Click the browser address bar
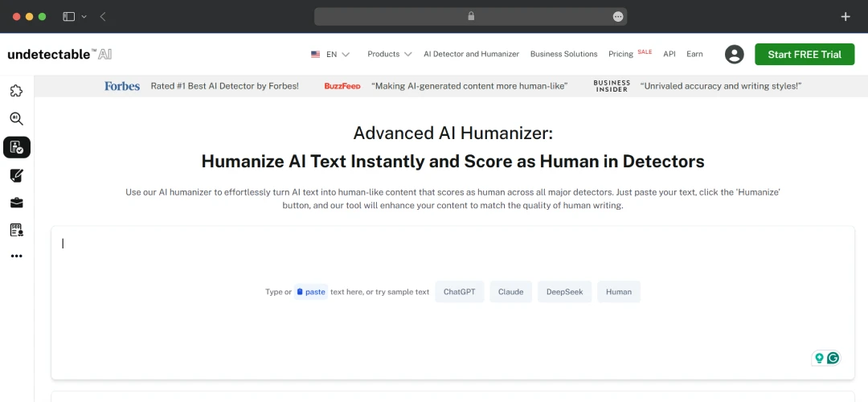868x402 pixels. [x=470, y=17]
